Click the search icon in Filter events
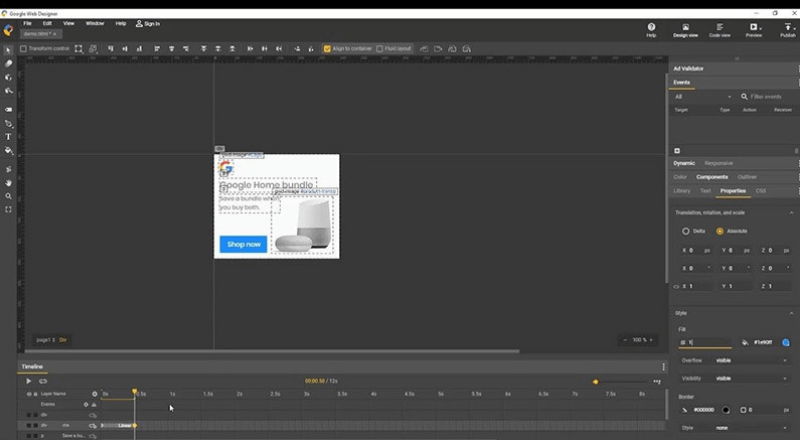Image resolution: width=800 pixels, height=440 pixels. [x=744, y=96]
